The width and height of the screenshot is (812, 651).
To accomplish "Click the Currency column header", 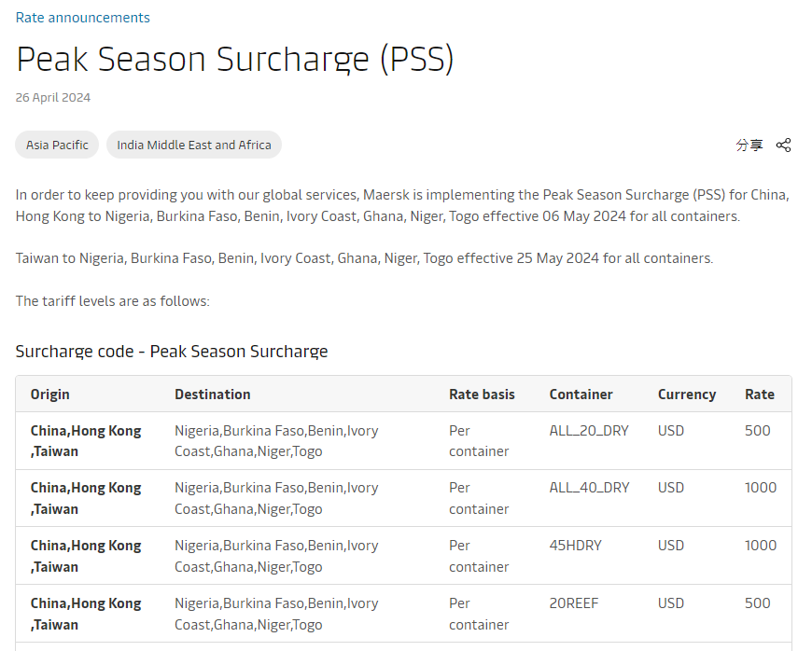I will (687, 395).
